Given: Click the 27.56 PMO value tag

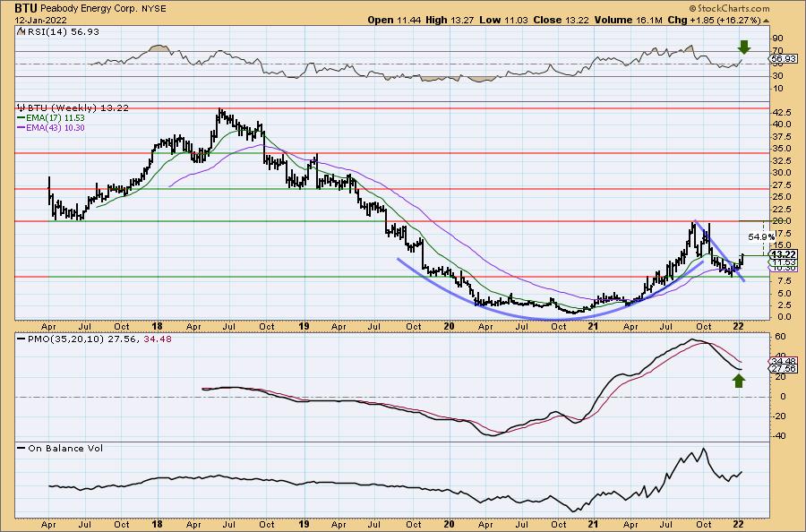Looking at the screenshot, I should coord(784,369).
